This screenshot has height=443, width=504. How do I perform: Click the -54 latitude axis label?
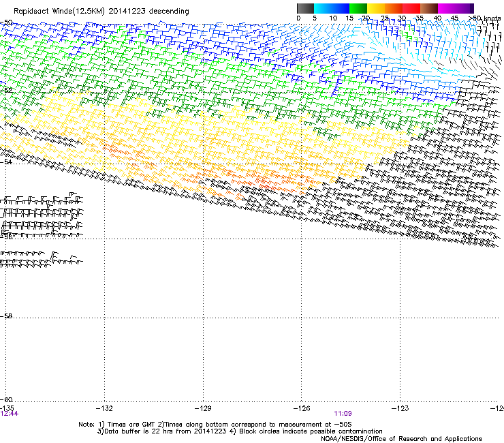(6, 162)
